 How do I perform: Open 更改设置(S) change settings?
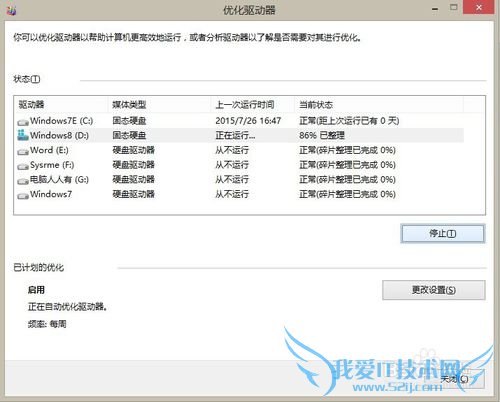434,290
